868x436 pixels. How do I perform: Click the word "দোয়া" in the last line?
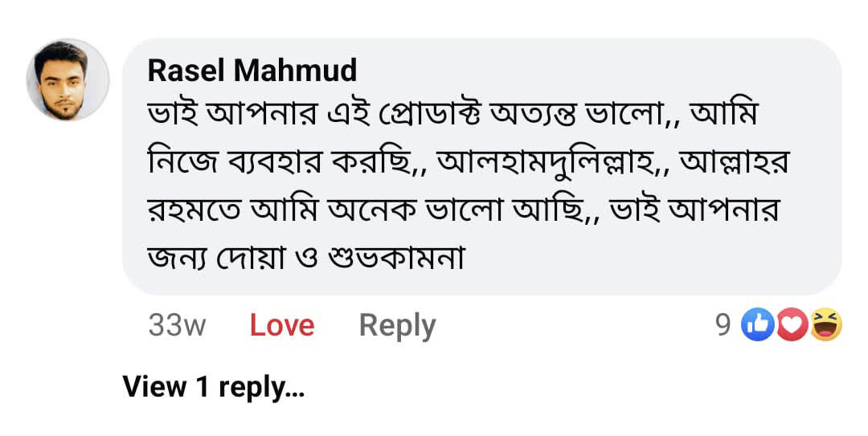(x=264, y=260)
